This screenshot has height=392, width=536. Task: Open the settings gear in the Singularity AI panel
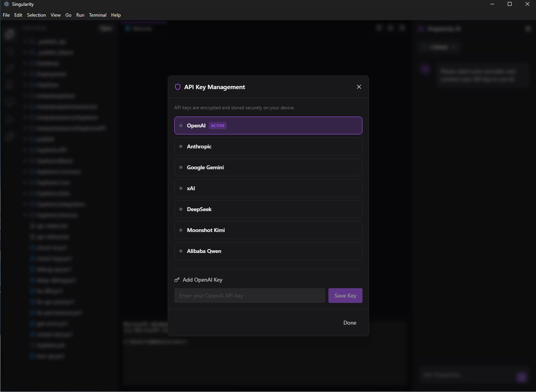pyautogui.click(x=528, y=28)
